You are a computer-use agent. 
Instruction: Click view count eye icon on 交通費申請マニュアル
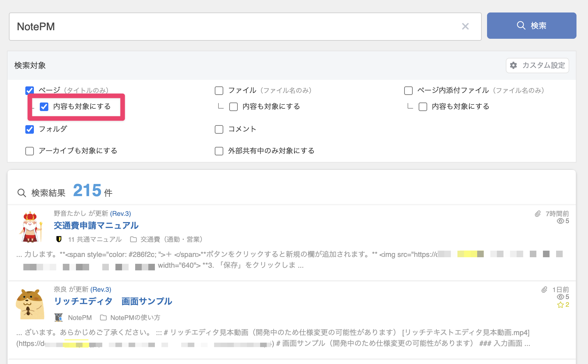560,221
